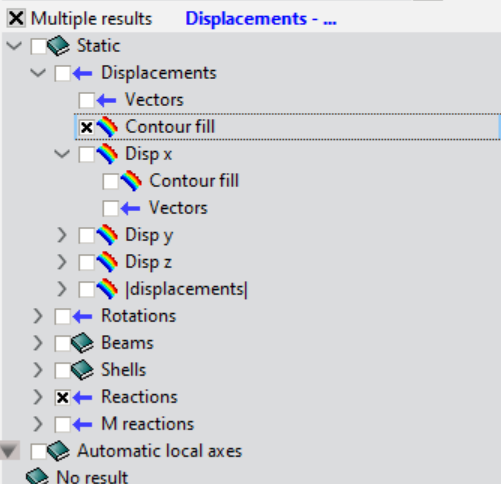The height and width of the screenshot is (484, 501).
Task: Collapse the Static tree node
Action: pyautogui.click(x=14, y=46)
